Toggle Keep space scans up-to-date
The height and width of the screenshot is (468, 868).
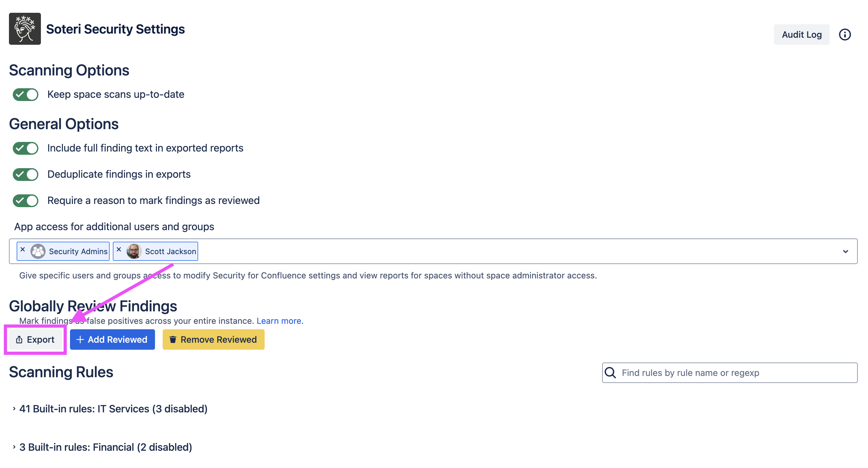[x=25, y=94]
